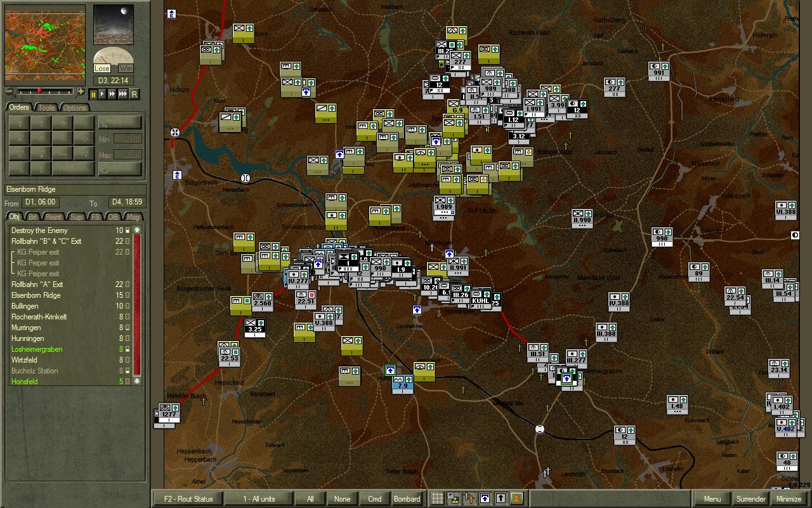Click the Cmd button

pos(375,498)
